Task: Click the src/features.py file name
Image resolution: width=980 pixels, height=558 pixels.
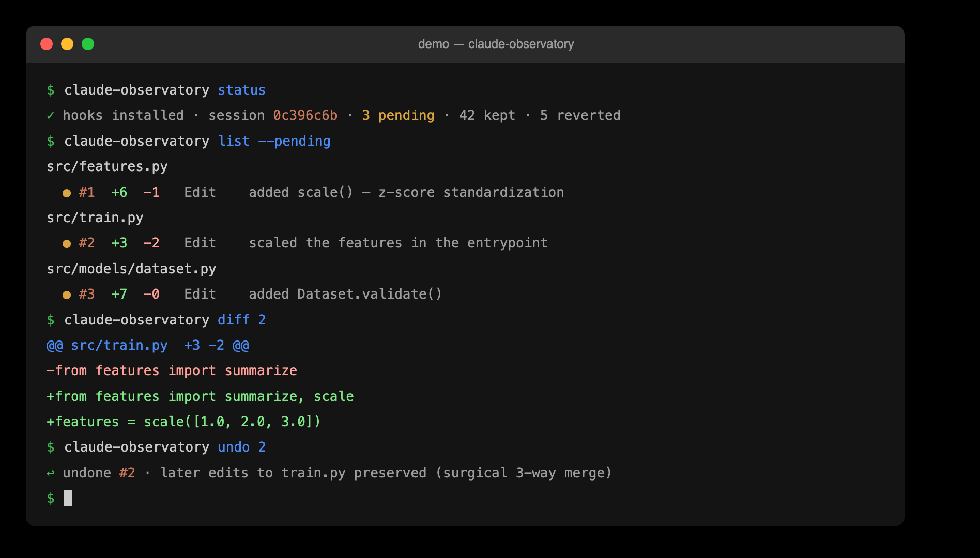Action: pyautogui.click(x=107, y=166)
